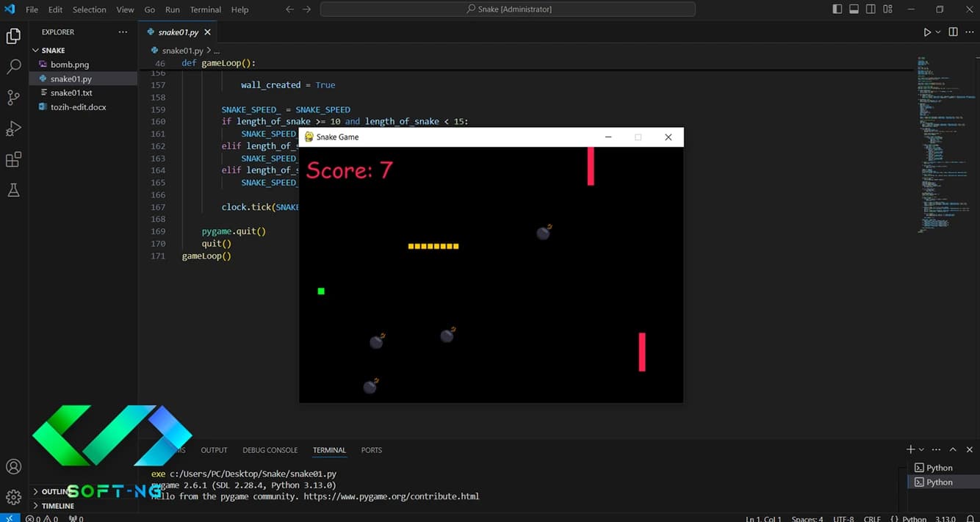The width and height of the screenshot is (980, 522).
Task: Toggle the primary side bar layout
Action: 837,10
